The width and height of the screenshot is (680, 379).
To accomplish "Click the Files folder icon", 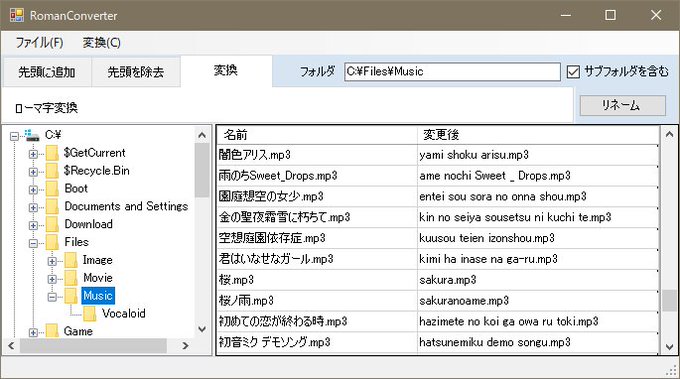I will click(x=52, y=242).
